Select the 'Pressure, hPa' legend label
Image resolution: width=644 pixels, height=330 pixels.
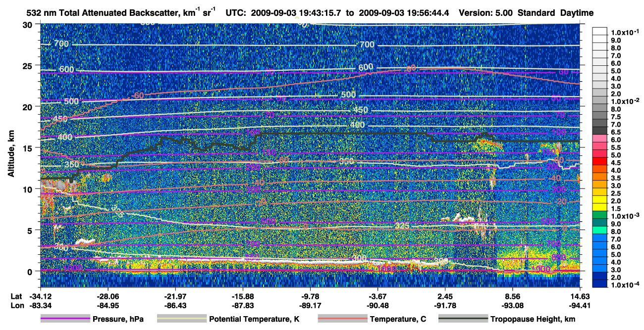pyautogui.click(x=118, y=320)
